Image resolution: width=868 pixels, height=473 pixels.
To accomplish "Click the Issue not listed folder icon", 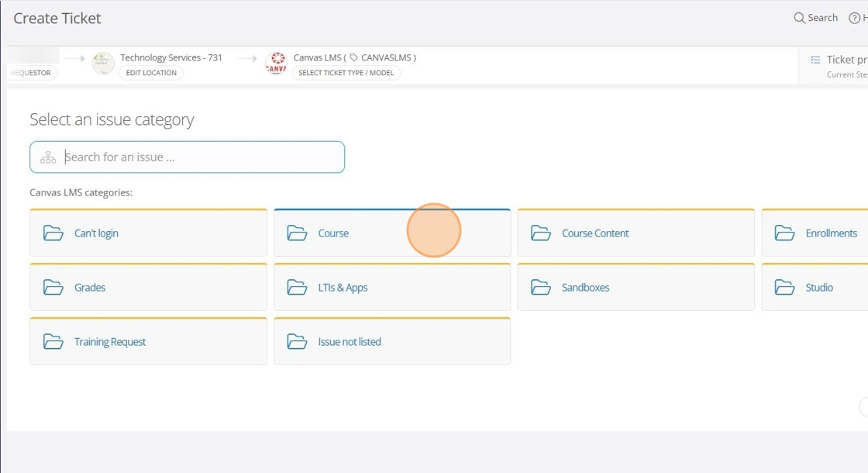I will (x=297, y=342).
